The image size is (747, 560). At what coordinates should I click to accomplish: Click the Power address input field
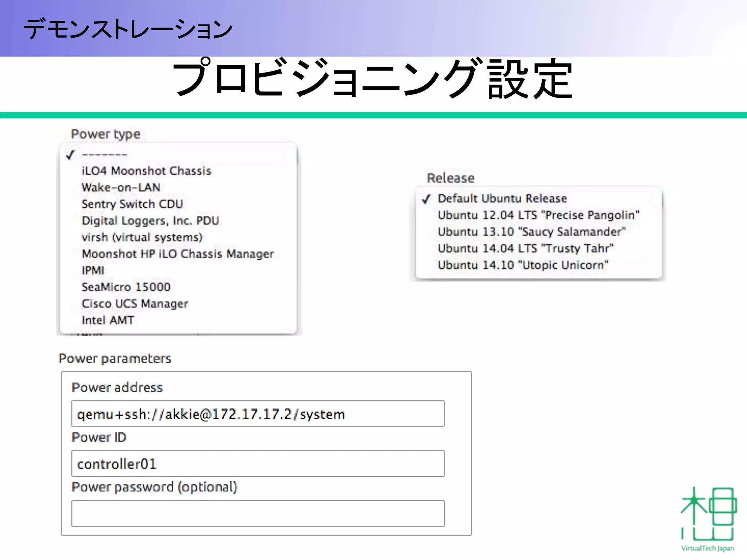pos(258,414)
